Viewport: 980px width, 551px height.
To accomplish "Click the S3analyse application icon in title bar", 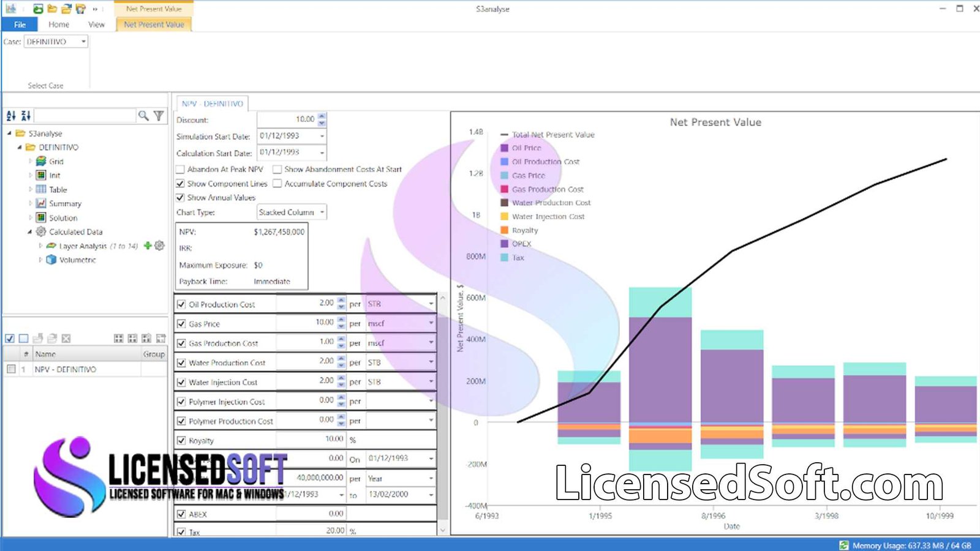I will pos(11,9).
